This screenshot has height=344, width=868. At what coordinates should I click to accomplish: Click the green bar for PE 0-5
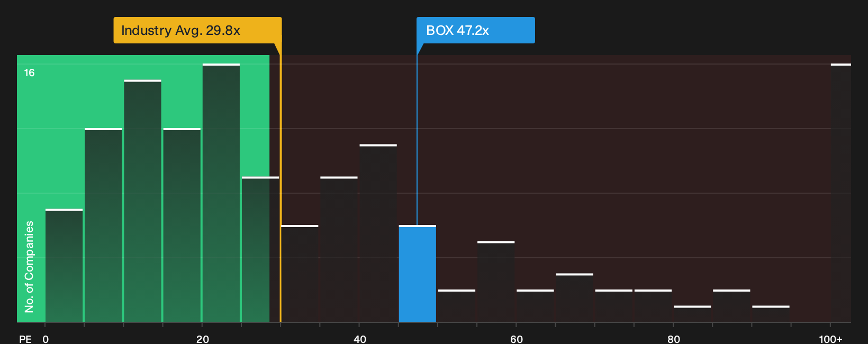[x=64, y=266]
